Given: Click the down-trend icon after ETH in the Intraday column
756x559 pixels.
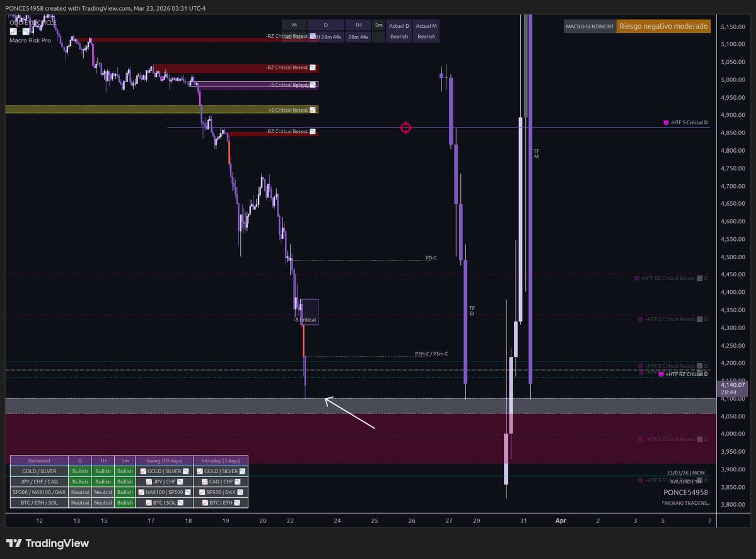Looking at the screenshot, I should [237, 503].
